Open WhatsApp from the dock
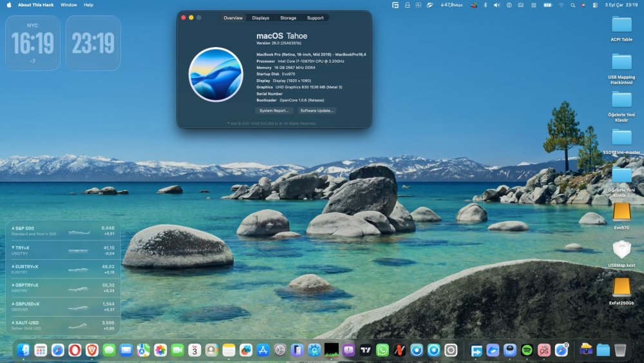This screenshot has height=363, width=644. pyautogui.click(x=383, y=350)
